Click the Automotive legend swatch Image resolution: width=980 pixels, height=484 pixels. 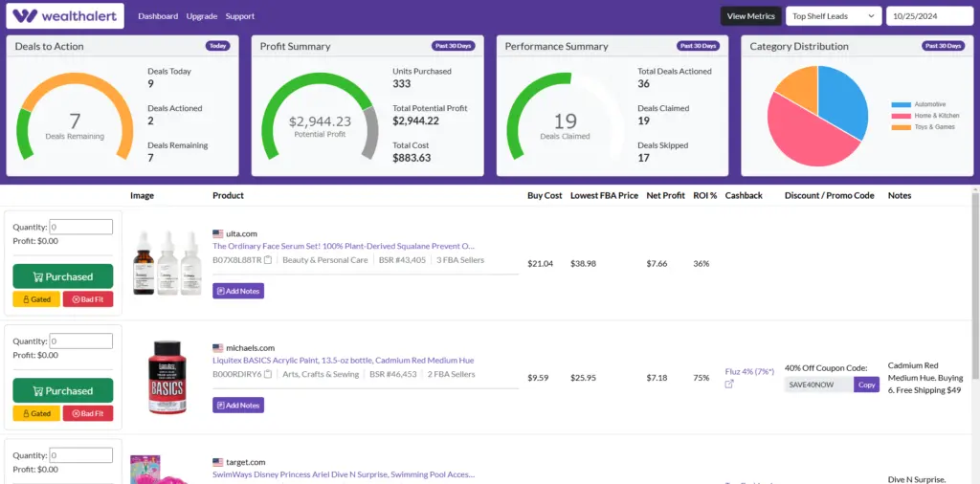click(x=901, y=104)
